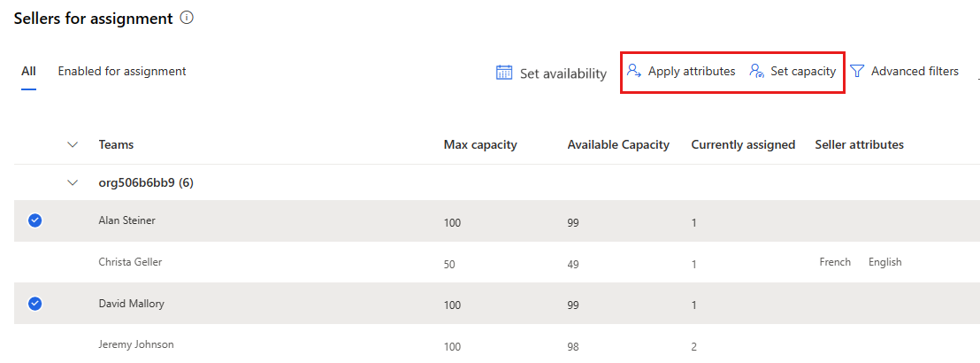Open Advanced filters by its label
Image resolution: width=980 pixels, height=363 pixels.
(x=915, y=72)
